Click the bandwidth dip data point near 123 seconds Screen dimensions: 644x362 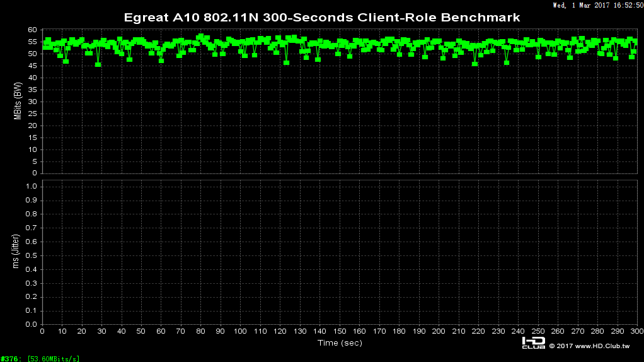click(286, 63)
